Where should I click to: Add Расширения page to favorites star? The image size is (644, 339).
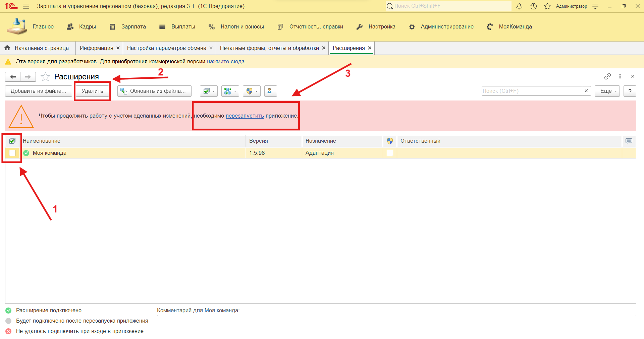[x=45, y=77]
